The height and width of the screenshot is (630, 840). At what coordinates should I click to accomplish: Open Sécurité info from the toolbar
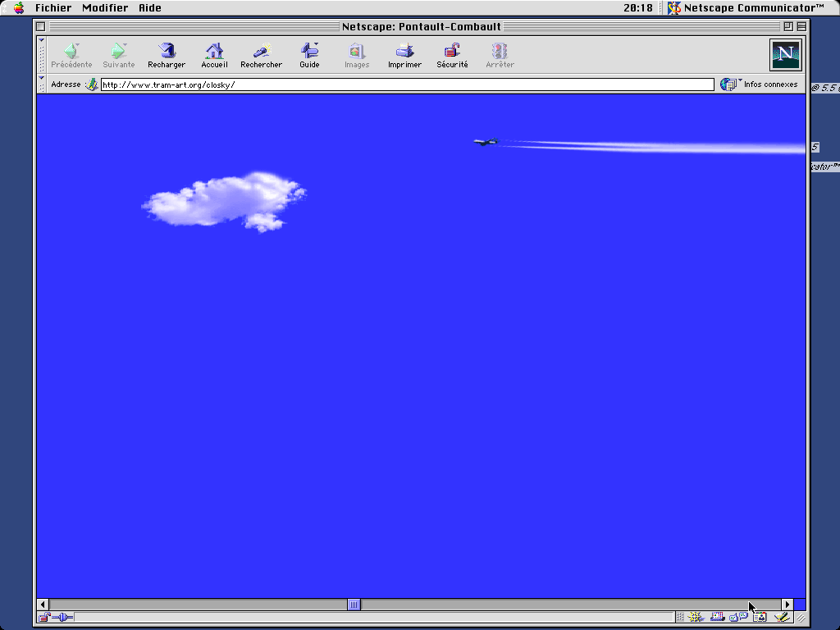tap(452, 55)
